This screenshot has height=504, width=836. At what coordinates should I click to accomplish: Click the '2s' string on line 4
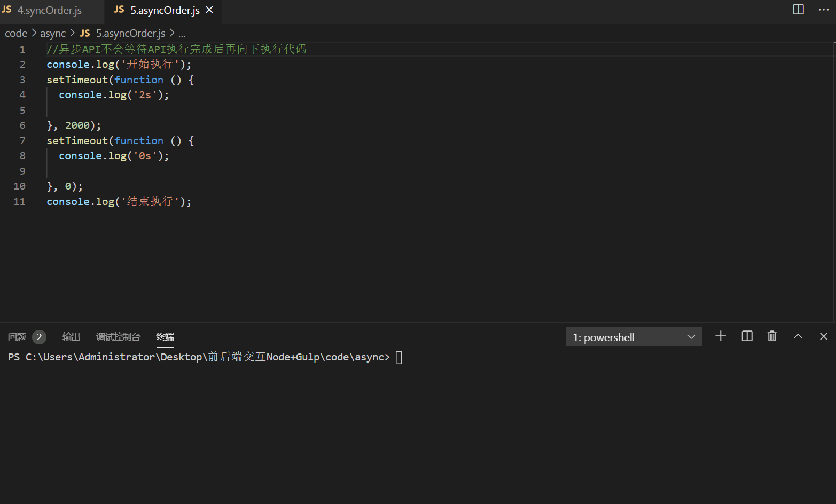tap(145, 95)
